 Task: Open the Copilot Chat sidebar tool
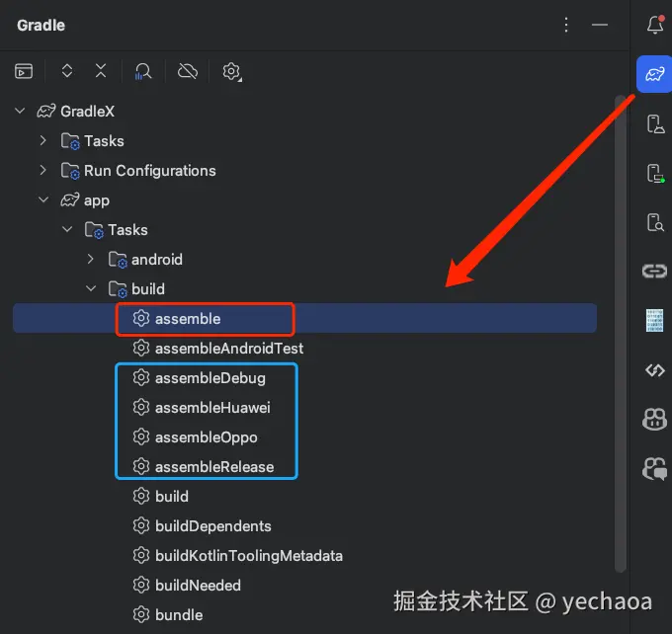point(654,468)
